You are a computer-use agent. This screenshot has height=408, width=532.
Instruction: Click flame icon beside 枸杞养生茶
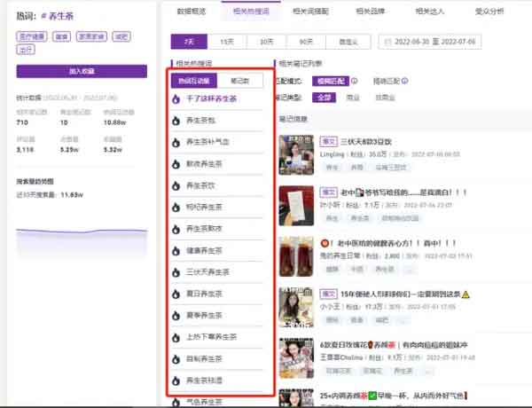click(176, 207)
